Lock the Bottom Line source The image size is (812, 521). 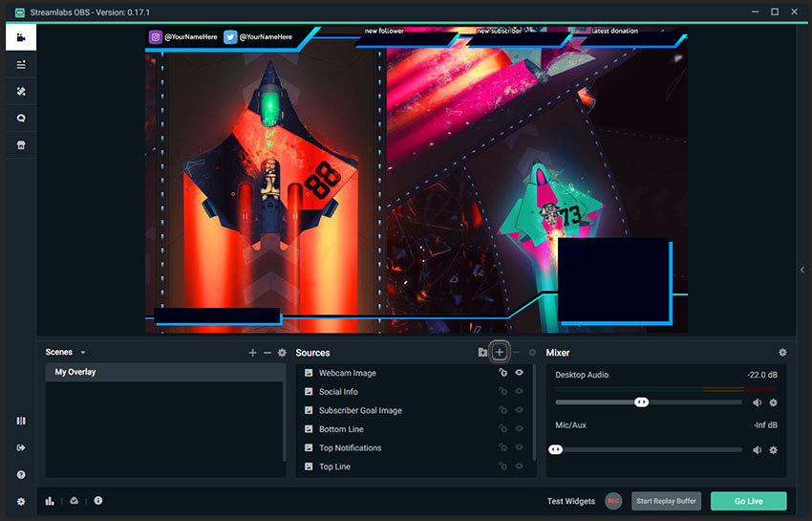(x=502, y=428)
